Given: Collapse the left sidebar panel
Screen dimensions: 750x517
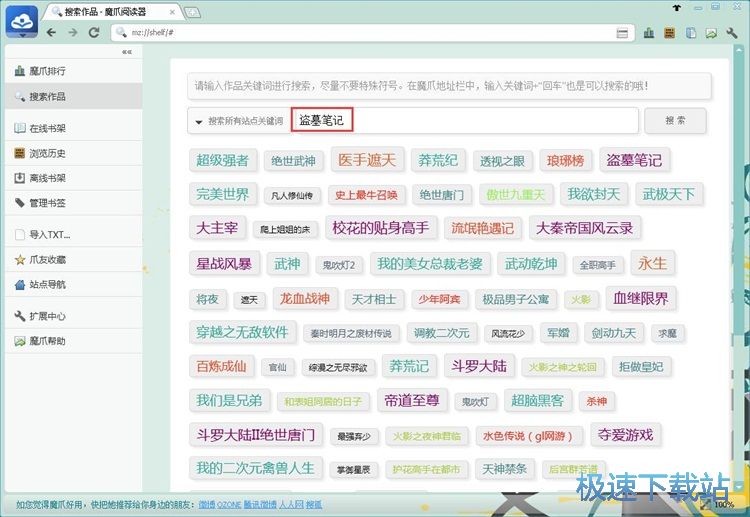Looking at the screenshot, I should click(126, 51).
